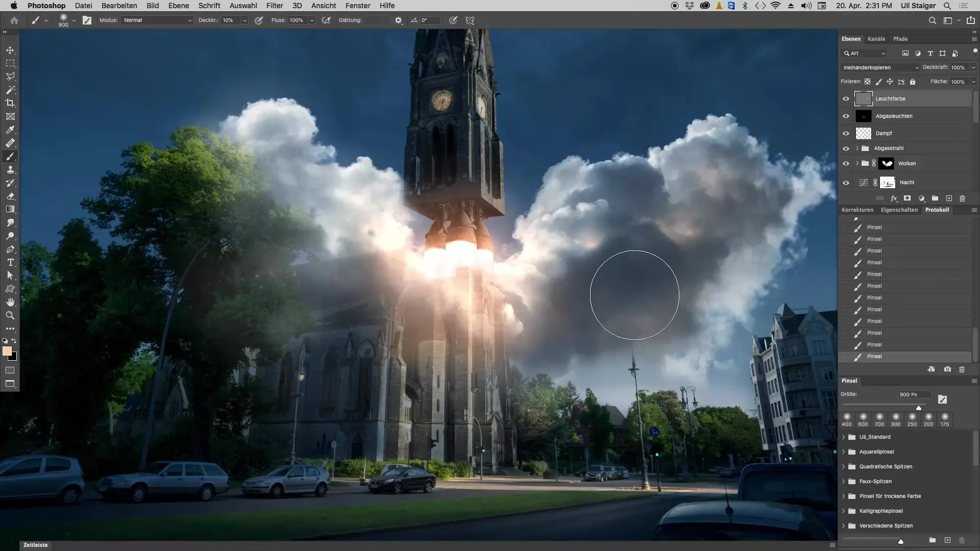This screenshot has width=980, height=551.
Task: Adjust the brush Größe slider handle
Action: click(x=919, y=408)
